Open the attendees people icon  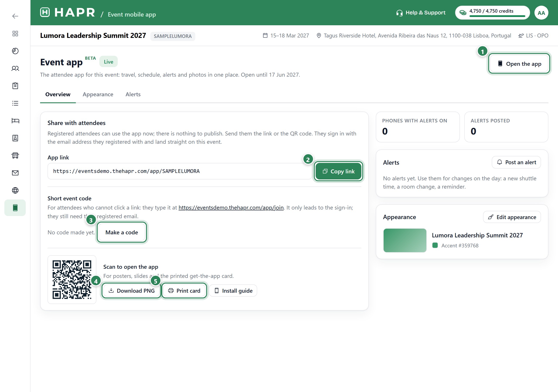15,68
